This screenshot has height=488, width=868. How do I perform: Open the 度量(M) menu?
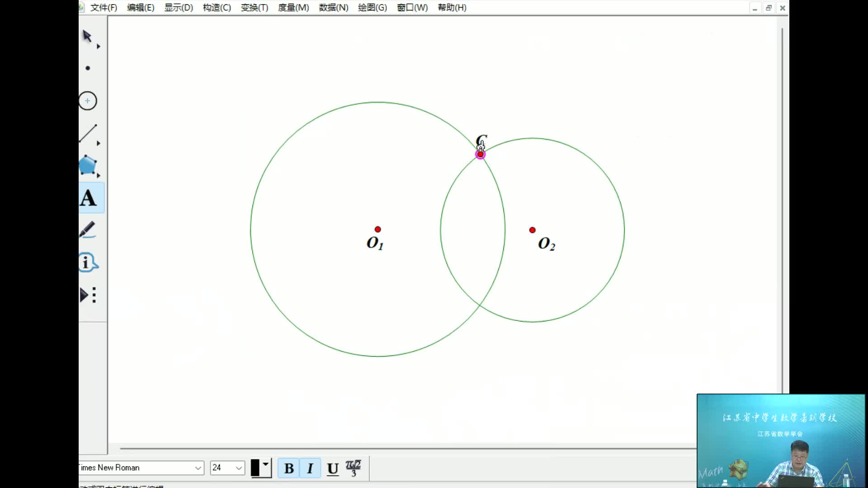point(293,8)
